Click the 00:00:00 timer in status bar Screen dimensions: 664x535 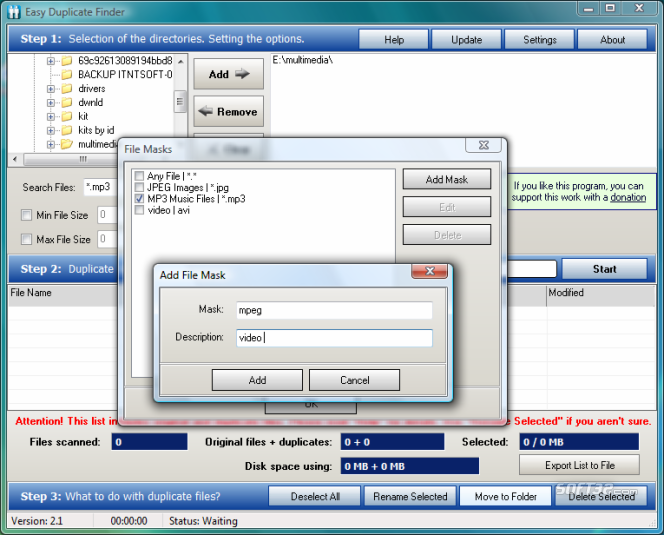tap(129, 521)
